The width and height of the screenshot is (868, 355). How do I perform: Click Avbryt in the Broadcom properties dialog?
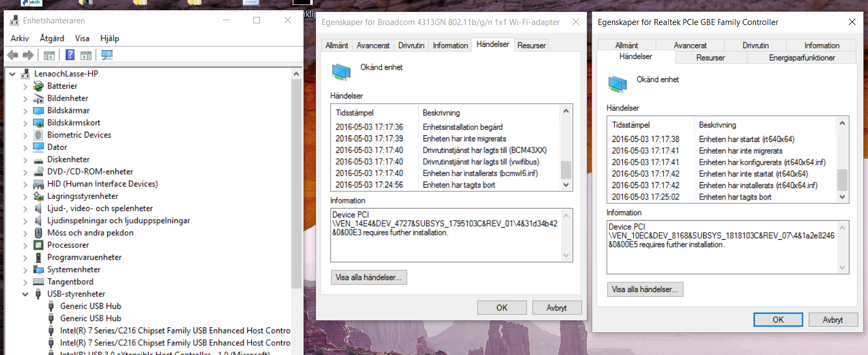pyautogui.click(x=557, y=308)
